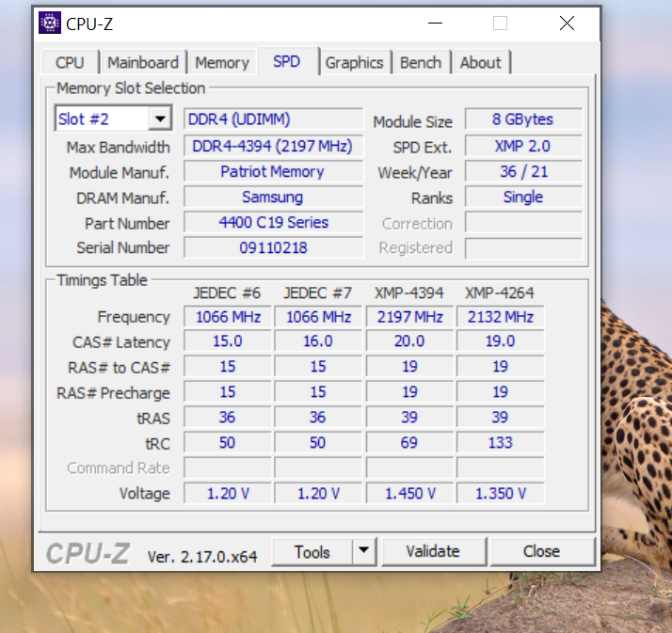Show the About tab

pyautogui.click(x=481, y=63)
